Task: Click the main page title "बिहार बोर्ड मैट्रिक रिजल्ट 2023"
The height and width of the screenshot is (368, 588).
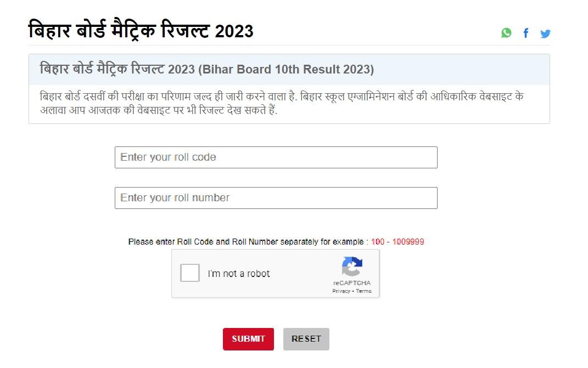Action: point(141,31)
